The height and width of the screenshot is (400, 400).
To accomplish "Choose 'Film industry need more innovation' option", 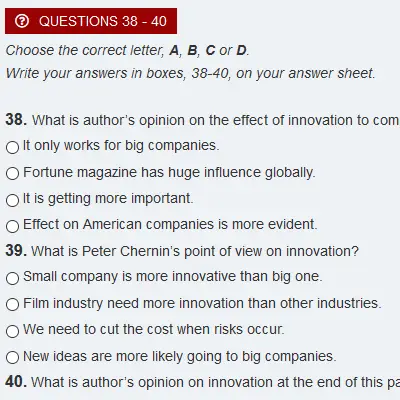I will coord(12,304).
